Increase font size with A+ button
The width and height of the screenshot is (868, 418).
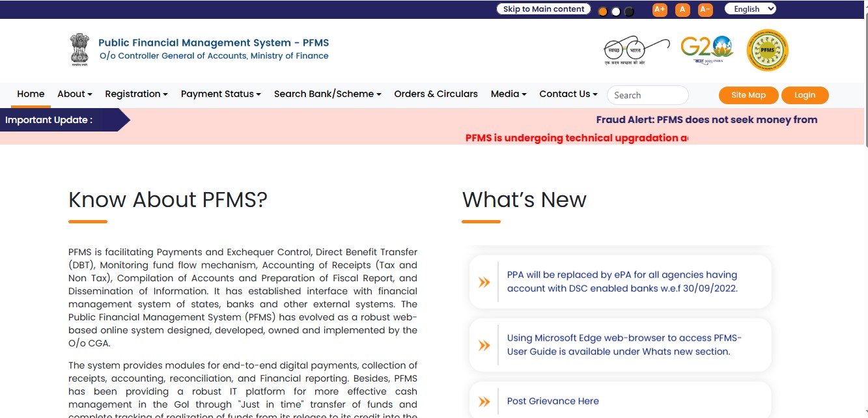(660, 10)
